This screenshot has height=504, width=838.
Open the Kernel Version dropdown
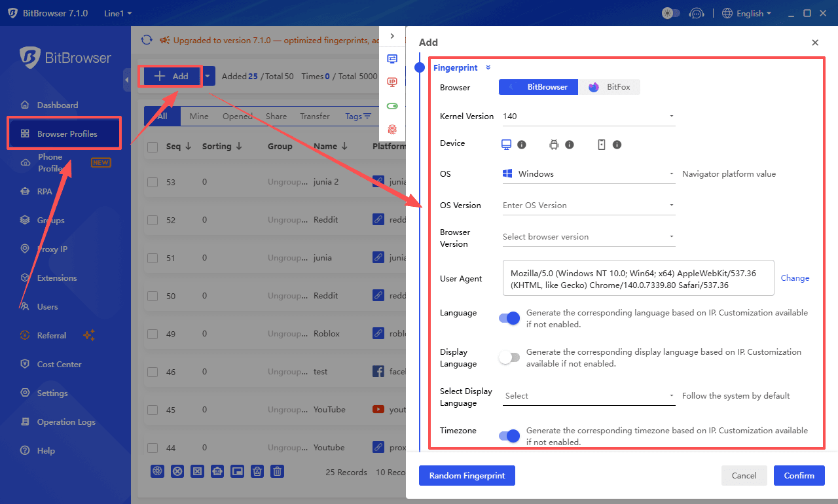[x=672, y=116]
